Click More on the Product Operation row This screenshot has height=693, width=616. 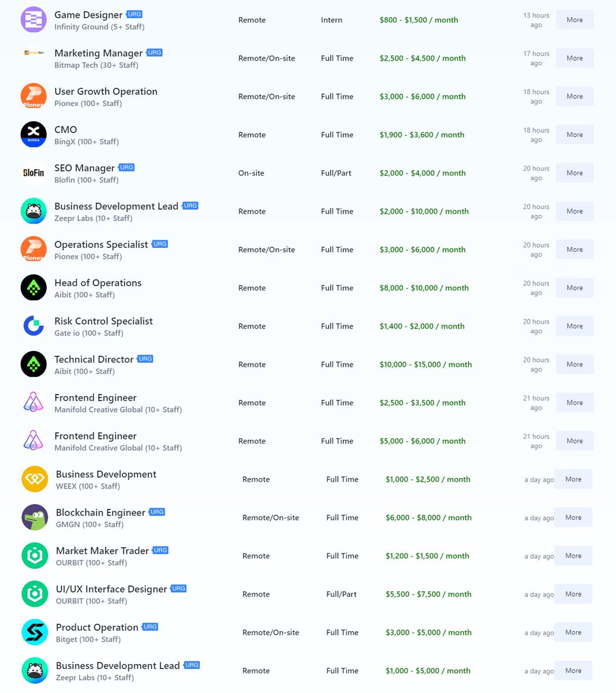pyautogui.click(x=573, y=632)
